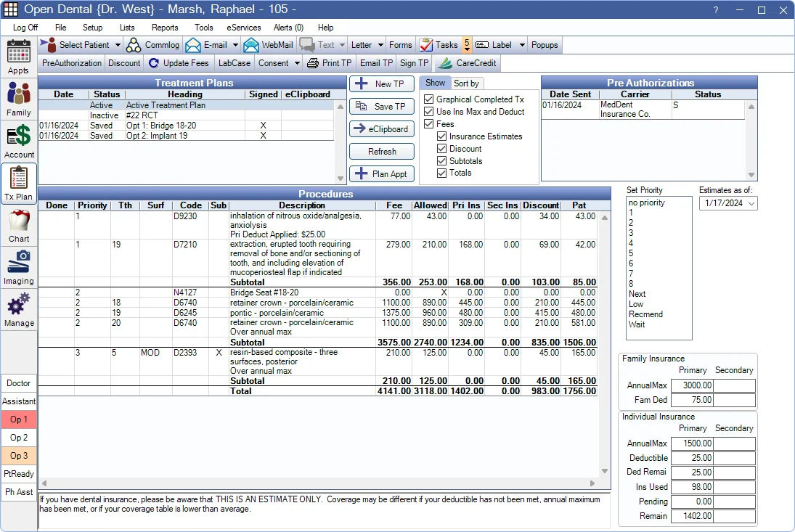Open the Manage module
The height and width of the screenshot is (532, 795).
(x=19, y=309)
